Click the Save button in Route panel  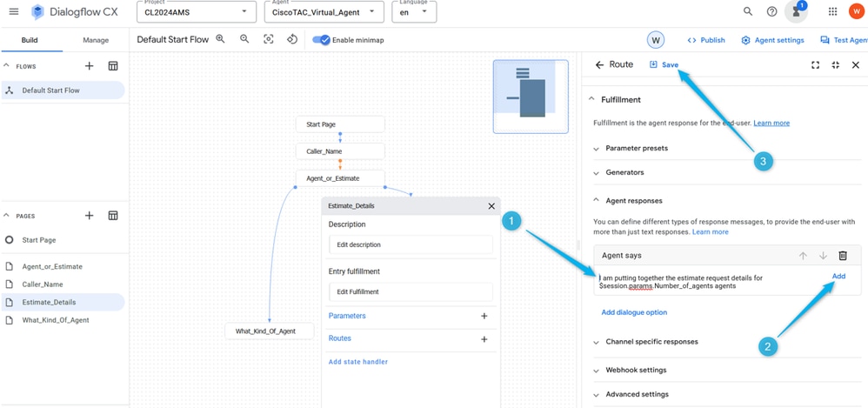664,64
